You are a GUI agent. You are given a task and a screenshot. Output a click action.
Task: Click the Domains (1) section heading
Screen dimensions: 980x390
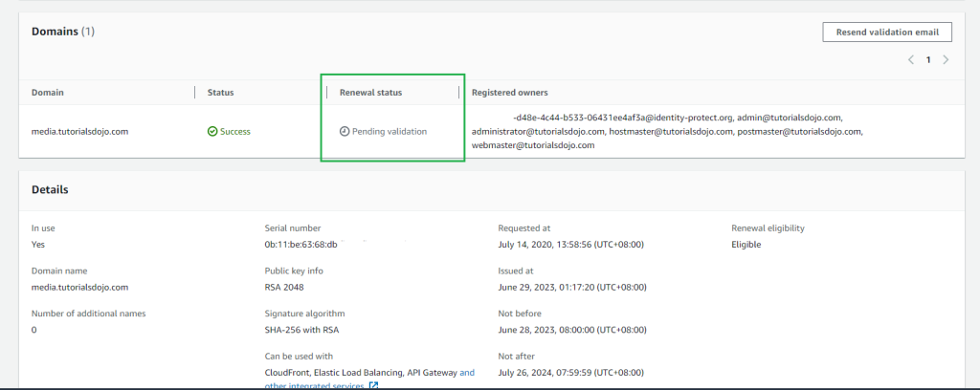[63, 32]
